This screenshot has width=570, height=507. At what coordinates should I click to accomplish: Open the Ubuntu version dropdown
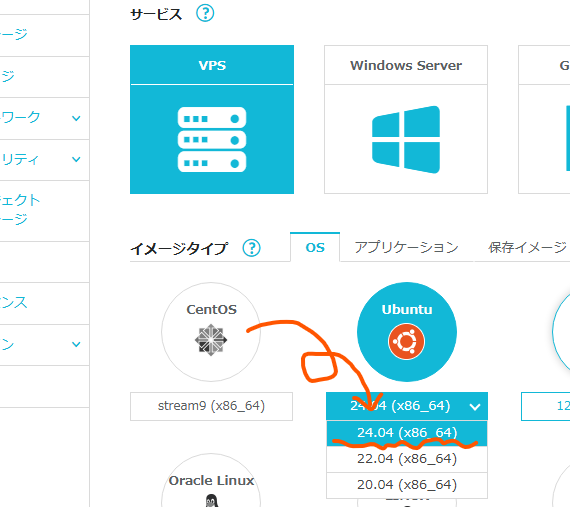[x=407, y=406]
